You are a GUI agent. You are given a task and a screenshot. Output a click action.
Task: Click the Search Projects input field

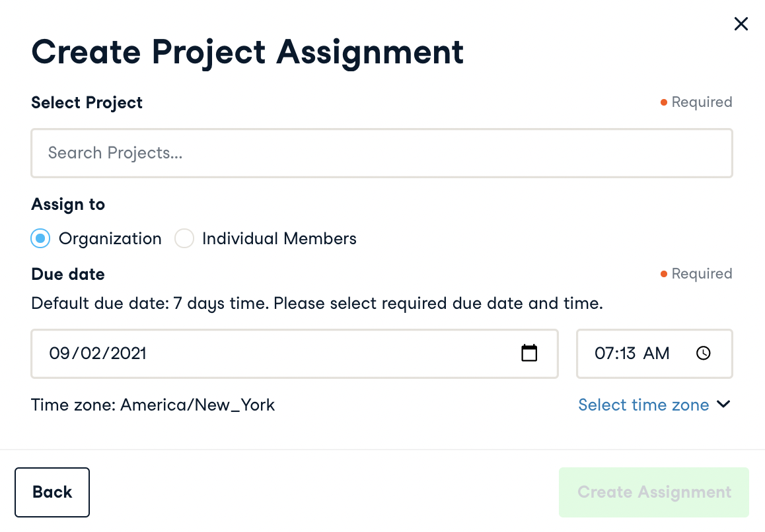click(x=381, y=153)
